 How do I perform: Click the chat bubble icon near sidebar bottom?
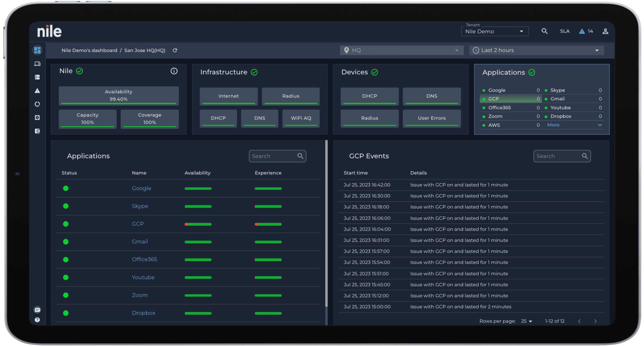click(x=37, y=310)
